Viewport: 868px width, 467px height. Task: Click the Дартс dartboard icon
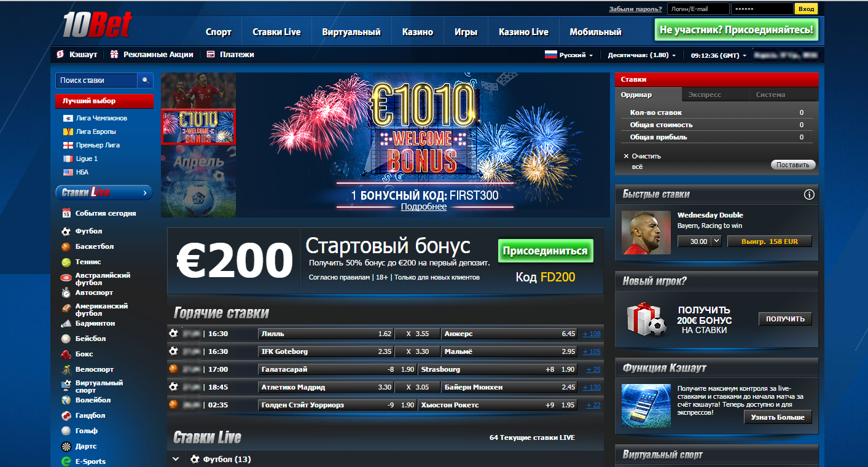(66, 447)
